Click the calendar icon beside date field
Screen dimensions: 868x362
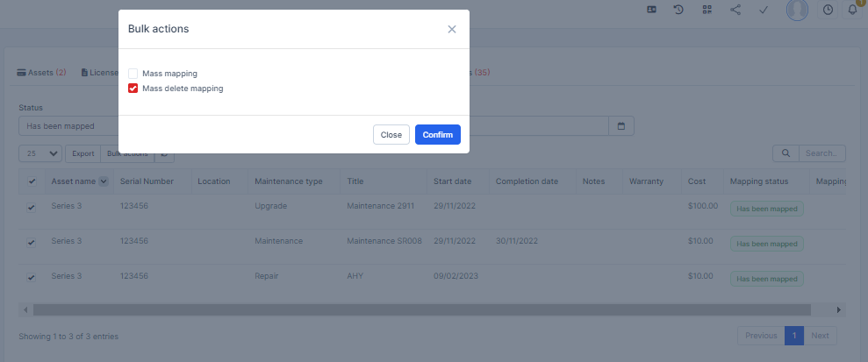click(x=621, y=126)
